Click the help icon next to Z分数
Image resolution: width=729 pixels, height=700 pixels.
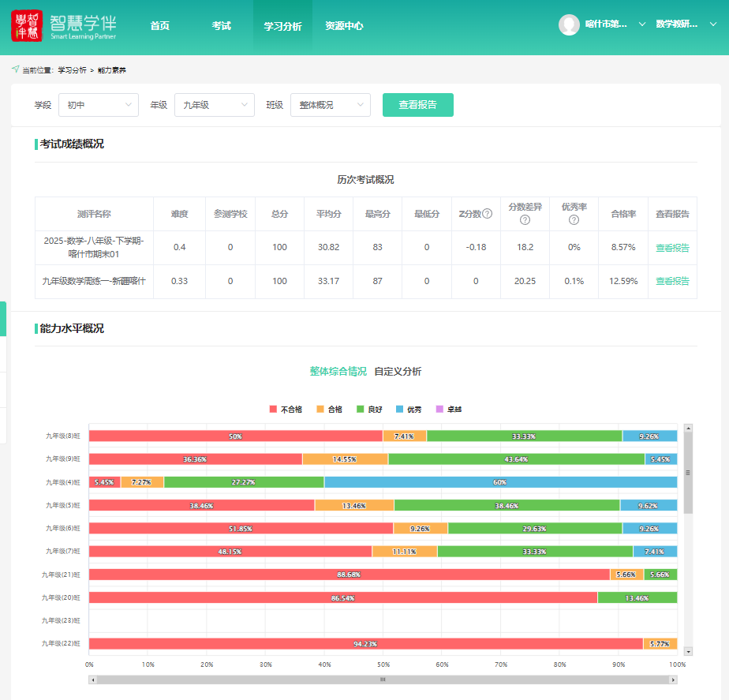[x=488, y=214]
